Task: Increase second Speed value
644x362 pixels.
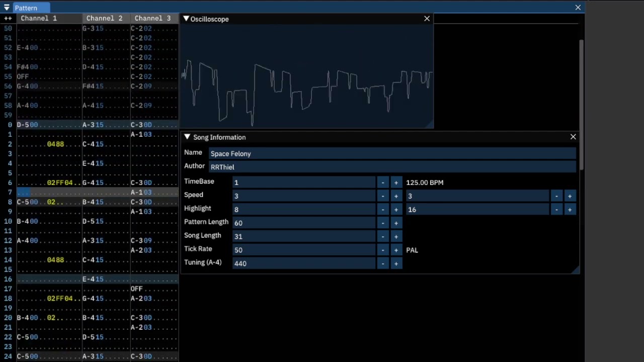Action: pos(570,196)
